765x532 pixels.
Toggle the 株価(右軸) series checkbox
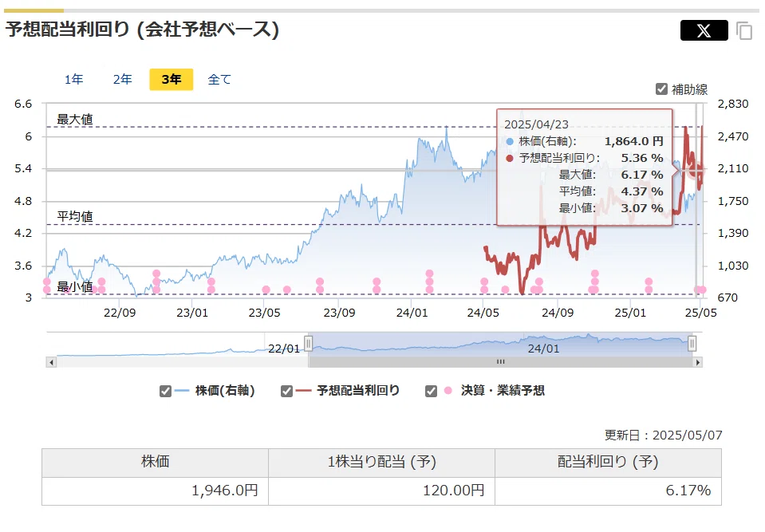point(165,391)
